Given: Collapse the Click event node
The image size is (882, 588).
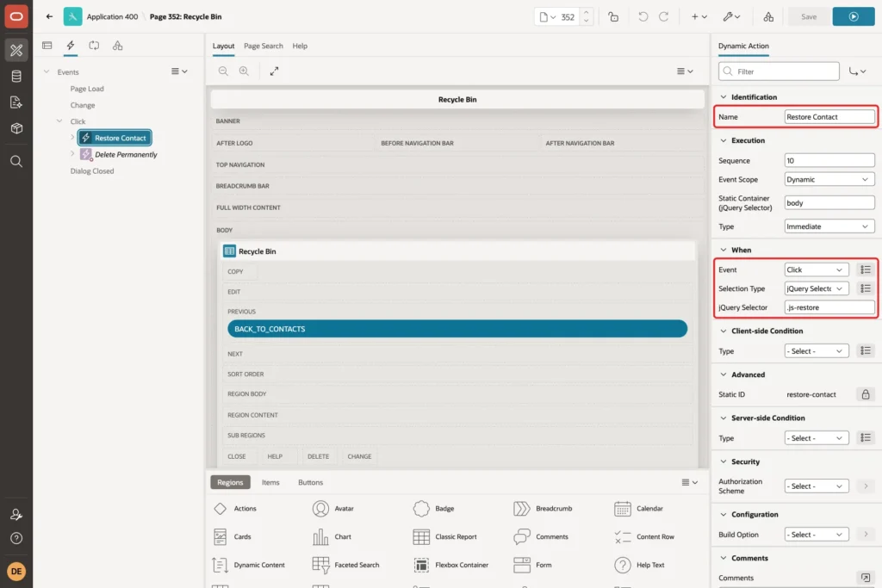Looking at the screenshot, I should (x=59, y=121).
